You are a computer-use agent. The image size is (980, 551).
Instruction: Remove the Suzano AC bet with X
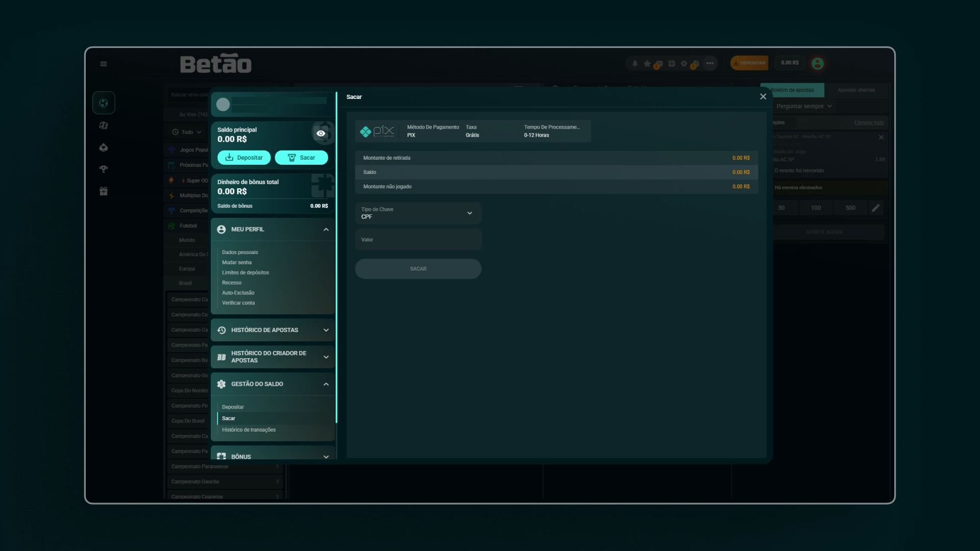pyautogui.click(x=881, y=137)
